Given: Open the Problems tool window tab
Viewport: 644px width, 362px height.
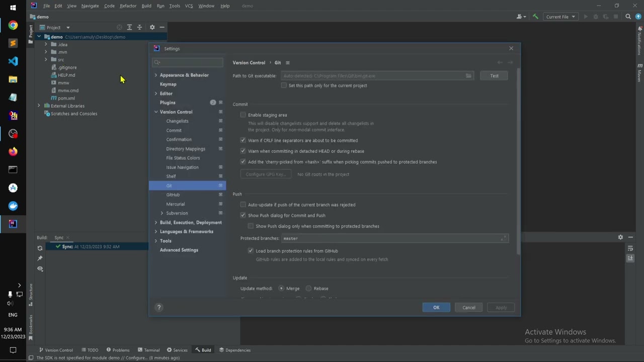Looking at the screenshot, I should (118, 350).
